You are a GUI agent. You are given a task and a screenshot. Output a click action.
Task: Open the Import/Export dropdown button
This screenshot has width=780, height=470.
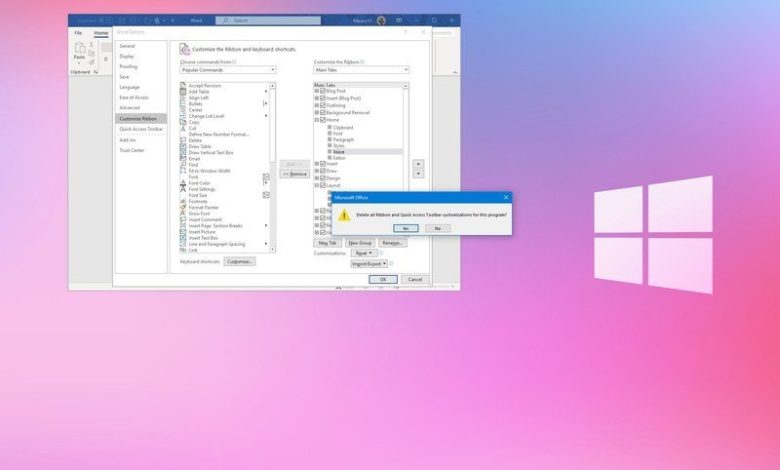[369, 264]
